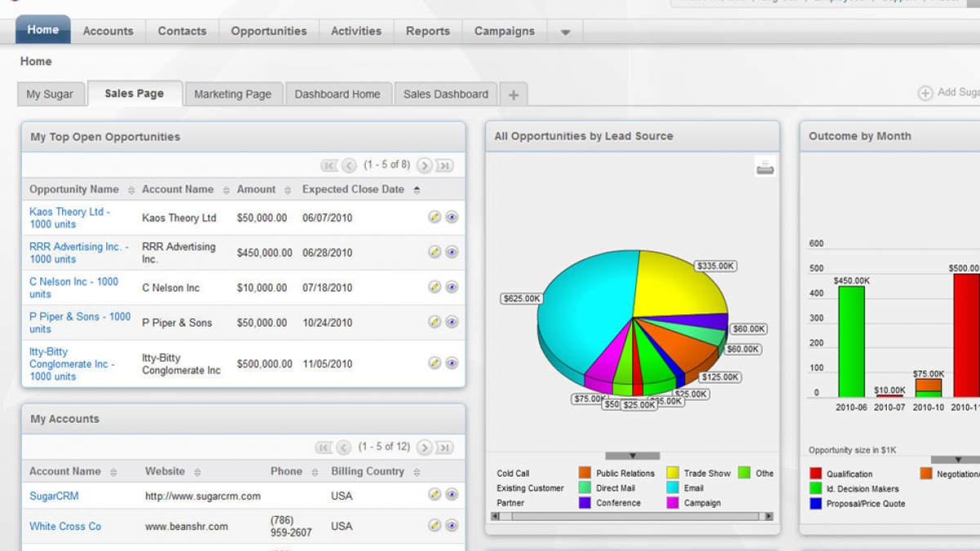Switch to the Marketing Page tab
The height and width of the screenshot is (551, 980).
coord(233,94)
